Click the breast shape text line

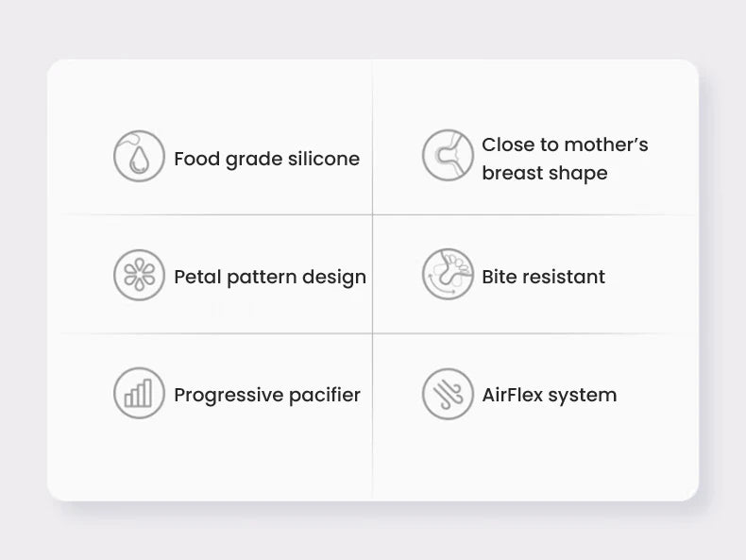(545, 173)
